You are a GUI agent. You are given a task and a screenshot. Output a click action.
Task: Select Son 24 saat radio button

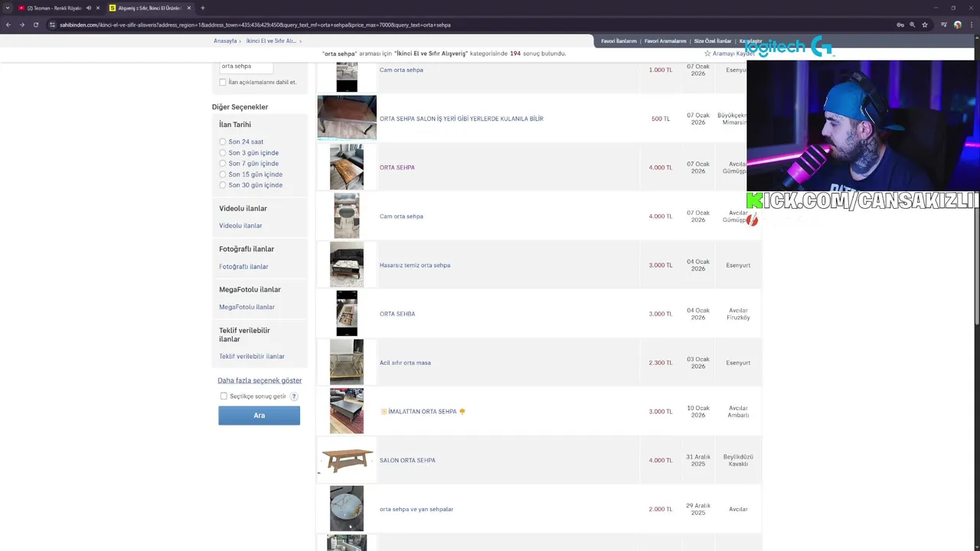223,142
